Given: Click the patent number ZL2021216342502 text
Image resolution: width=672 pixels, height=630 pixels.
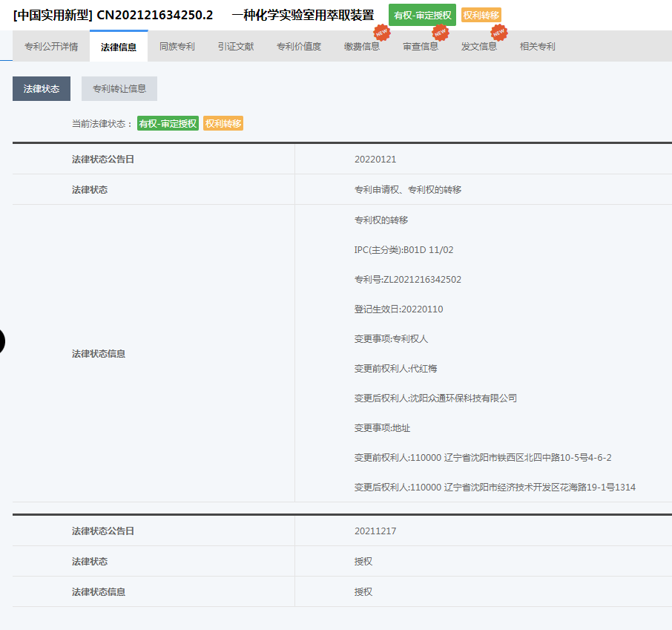Looking at the screenshot, I should coord(408,280).
